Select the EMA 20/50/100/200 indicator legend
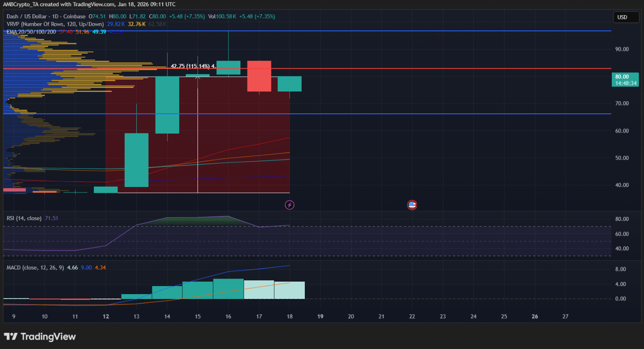This screenshot has height=349, width=644. 31,32
